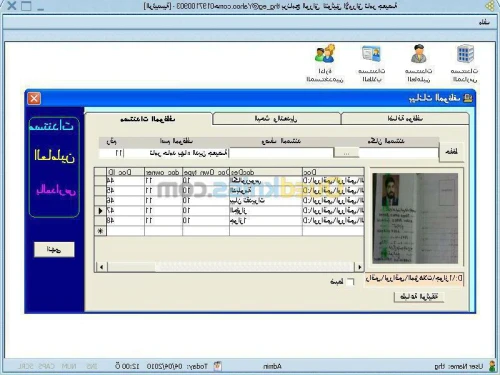Switch to the tab nearest the dialog's right edge
The width and height of the screenshot is (500, 375).
(x=405, y=118)
